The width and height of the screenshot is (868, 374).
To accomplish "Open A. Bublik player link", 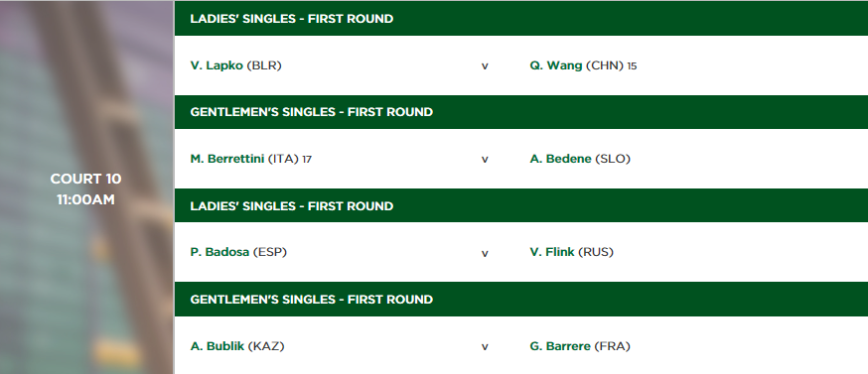I will pyautogui.click(x=217, y=346).
